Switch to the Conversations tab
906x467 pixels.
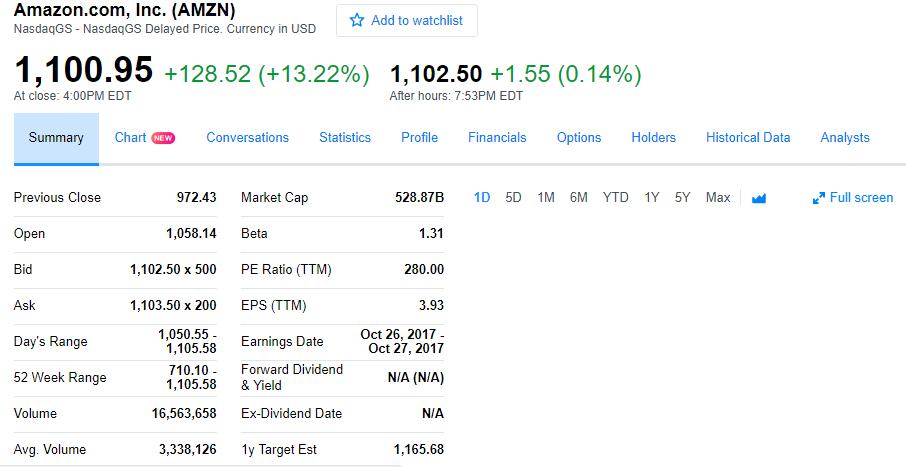[247, 138]
